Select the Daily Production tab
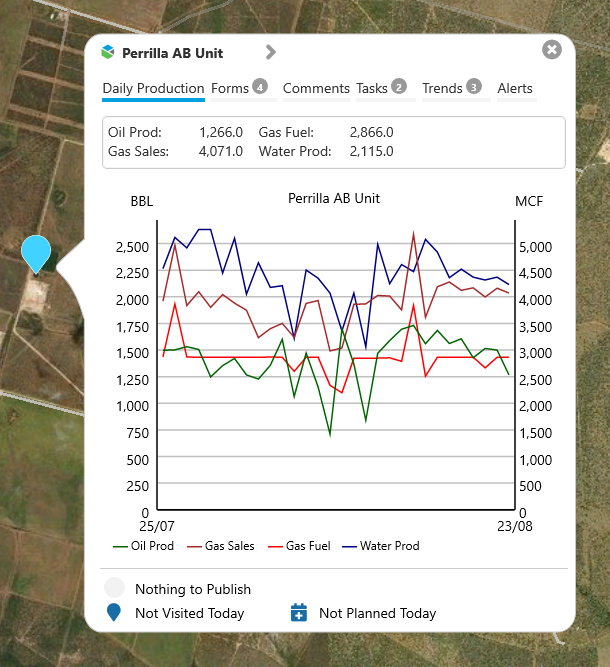 [x=153, y=89]
